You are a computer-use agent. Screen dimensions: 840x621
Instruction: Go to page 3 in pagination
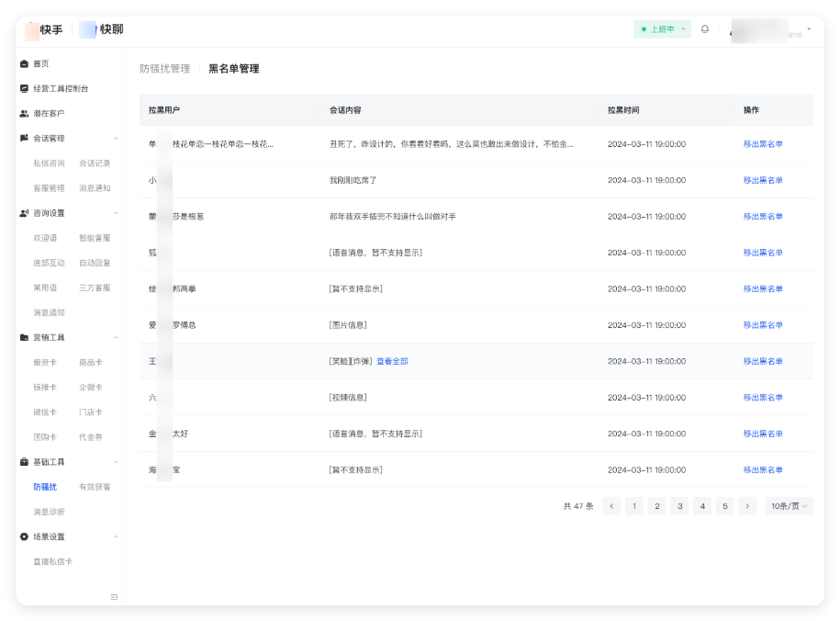coord(679,505)
